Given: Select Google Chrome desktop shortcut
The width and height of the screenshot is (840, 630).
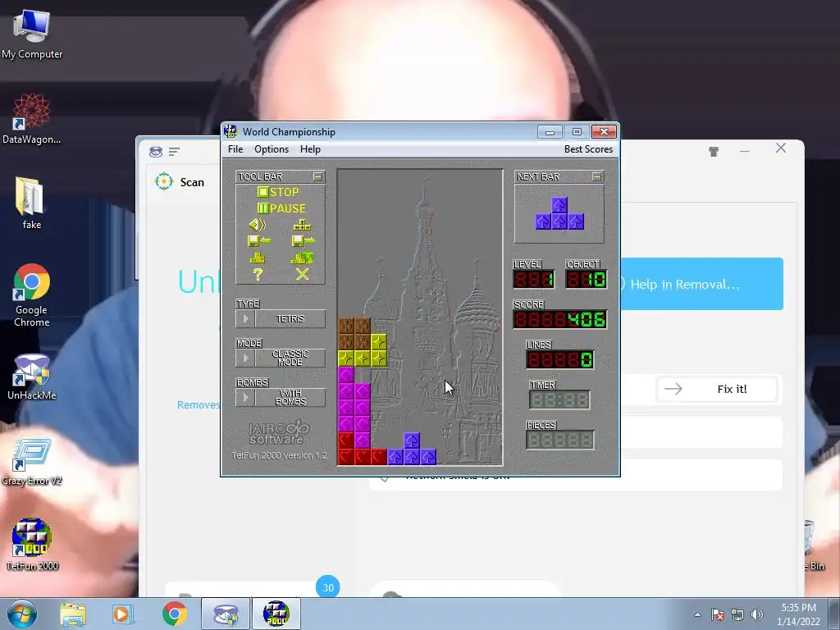Looking at the screenshot, I should [x=32, y=295].
